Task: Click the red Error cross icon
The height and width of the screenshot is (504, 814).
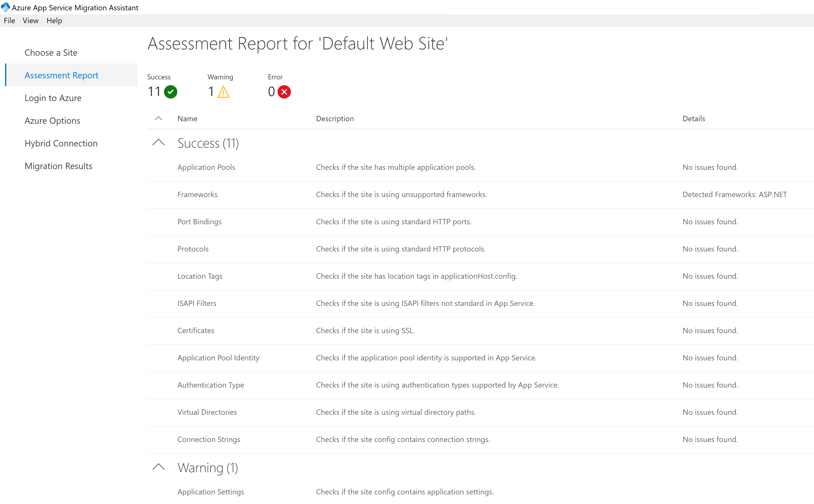Action: [284, 92]
